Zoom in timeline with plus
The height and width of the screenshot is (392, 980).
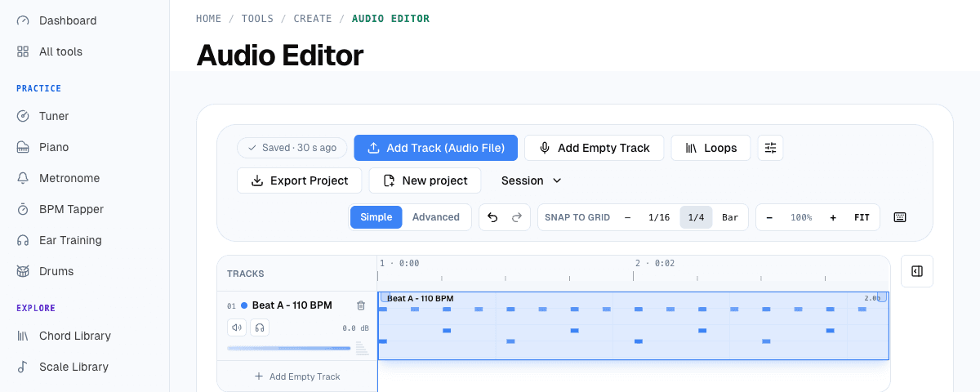point(833,217)
